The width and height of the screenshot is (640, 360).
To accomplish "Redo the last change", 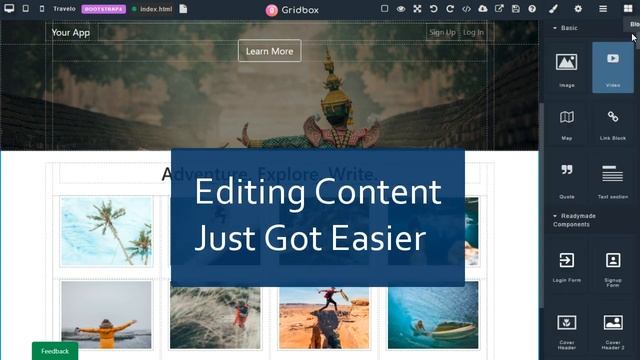I will [450, 9].
